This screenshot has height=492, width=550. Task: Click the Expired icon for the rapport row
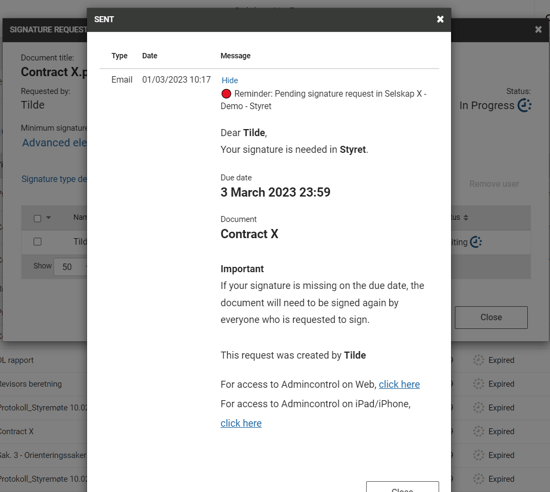pos(478,360)
